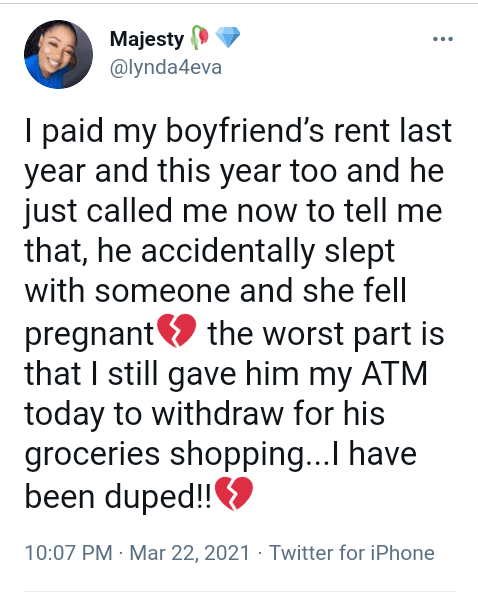Click the word "ATM" in the tweet
This screenshot has width=478, height=592.
tap(395, 374)
